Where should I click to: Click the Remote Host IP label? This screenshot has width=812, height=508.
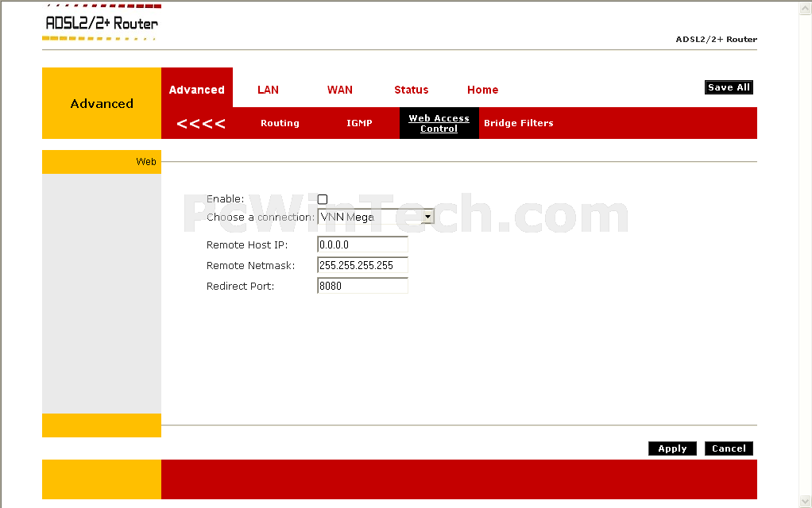point(247,244)
